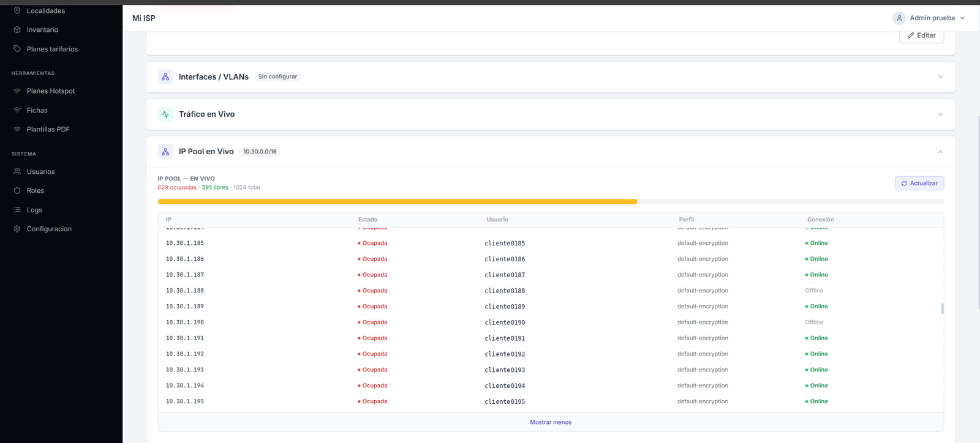
Task: Click the refresh icon on Actualizar button
Action: [x=904, y=184]
